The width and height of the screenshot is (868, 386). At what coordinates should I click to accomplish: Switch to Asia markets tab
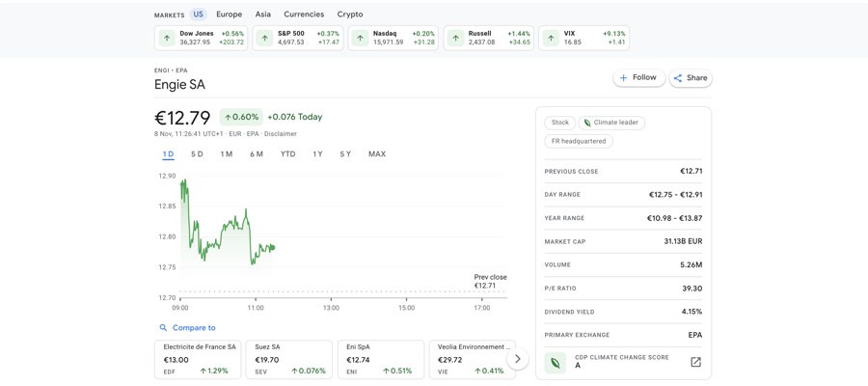pyautogui.click(x=263, y=14)
